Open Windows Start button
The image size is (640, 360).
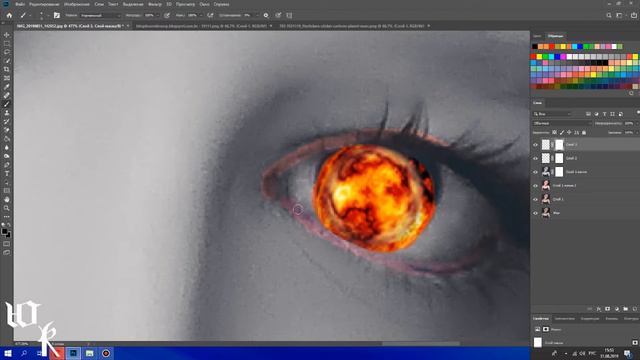coord(7,353)
